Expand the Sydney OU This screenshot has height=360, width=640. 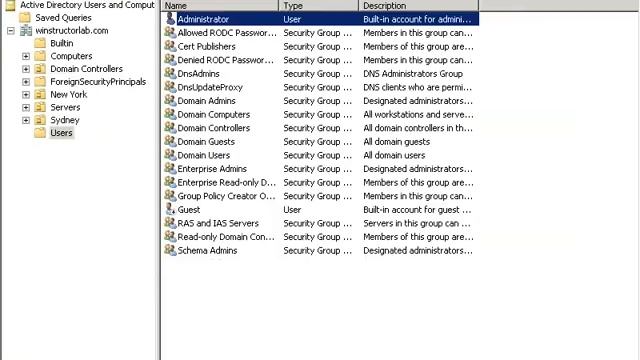click(x=26, y=120)
